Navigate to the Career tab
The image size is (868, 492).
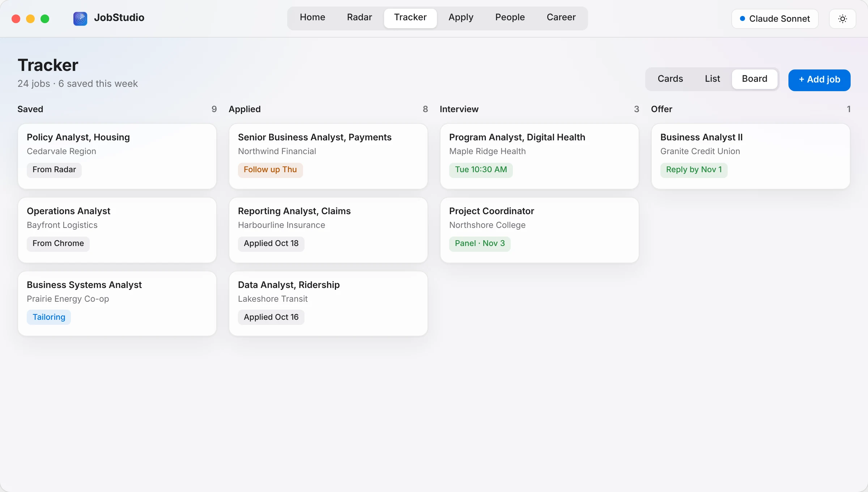561,17
